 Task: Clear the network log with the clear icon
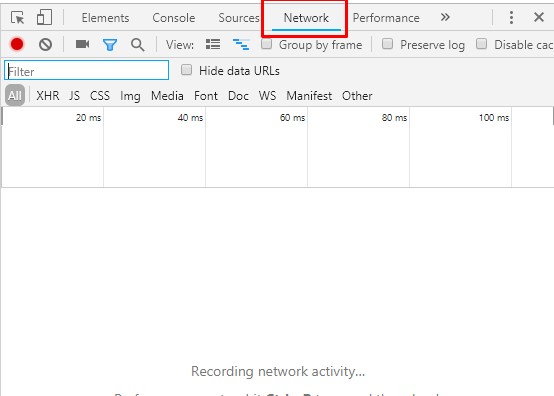pos(46,45)
